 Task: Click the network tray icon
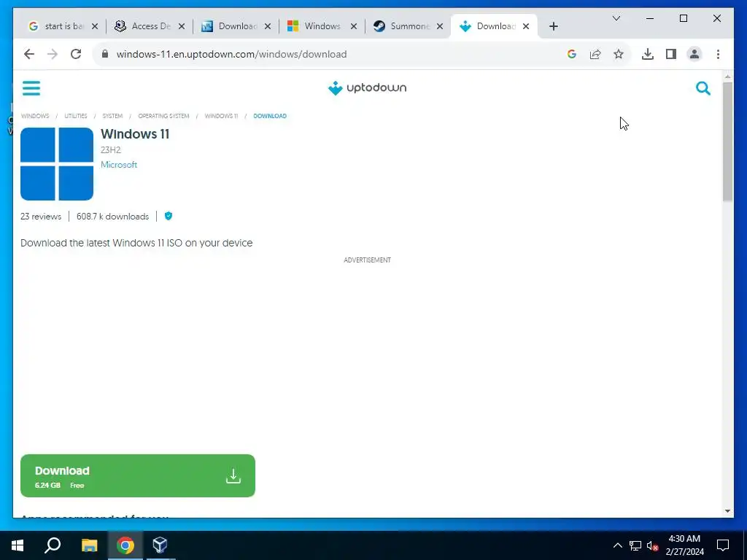[x=635, y=545]
